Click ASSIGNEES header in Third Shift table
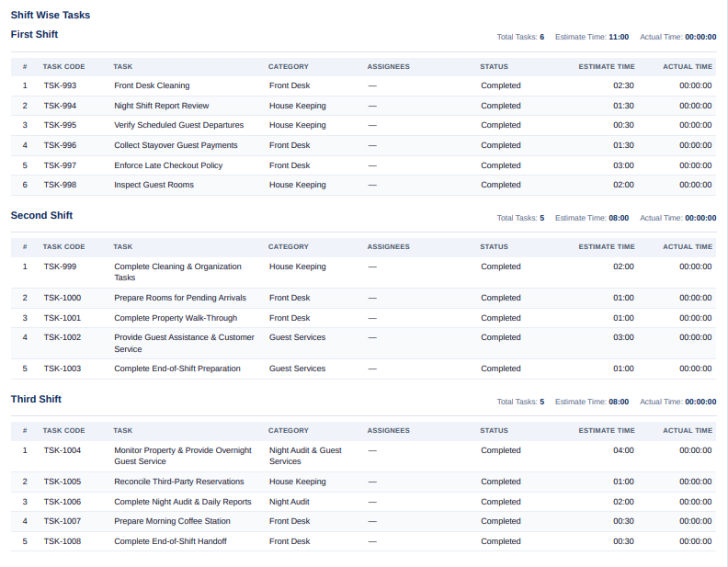The width and height of the screenshot is (728, 567). (388, 431)
